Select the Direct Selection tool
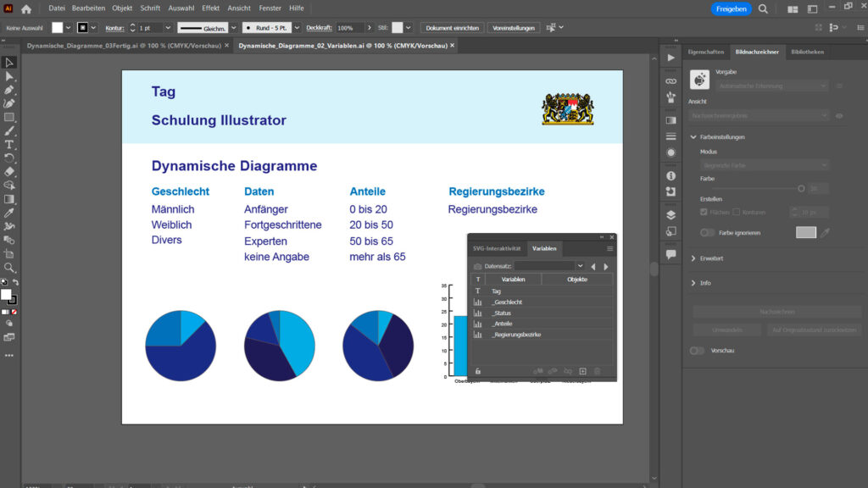This screenshot has height=488, width=868. (8, 76)
